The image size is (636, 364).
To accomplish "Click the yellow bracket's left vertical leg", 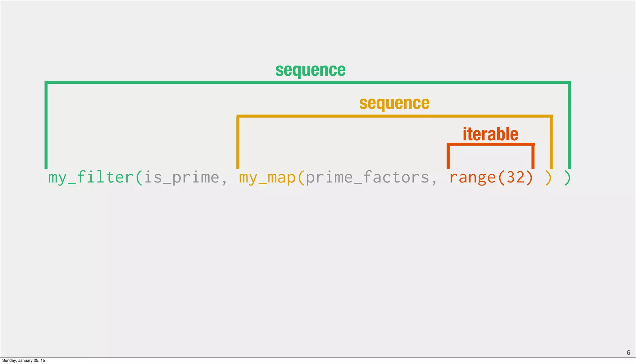I will (x=238, y=143).
